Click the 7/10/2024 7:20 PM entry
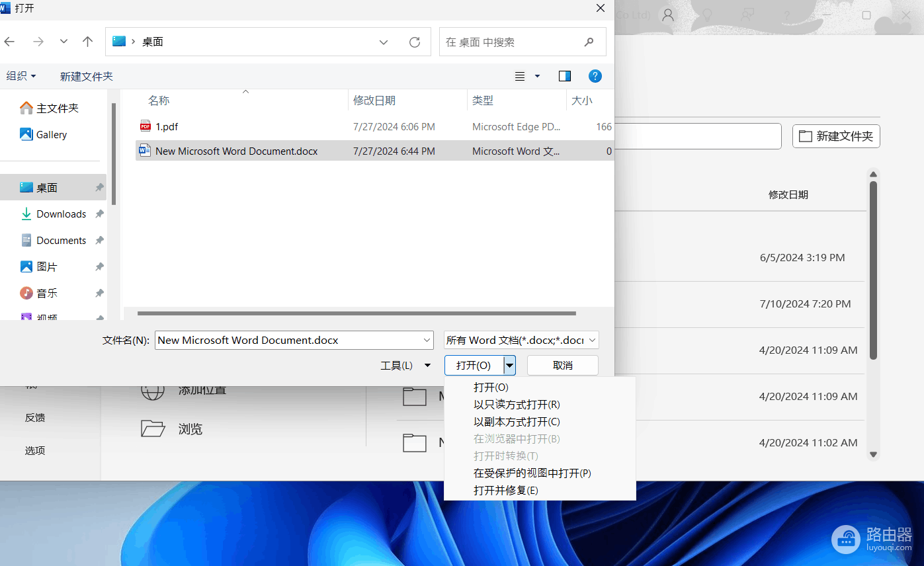 pos(805,303)
